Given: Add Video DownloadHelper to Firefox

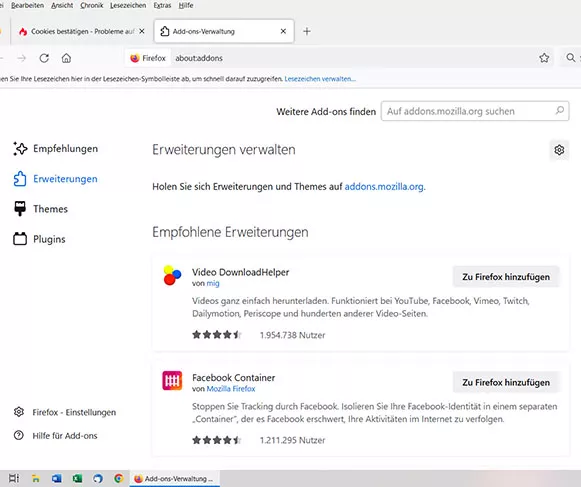Looking at the screenshot, I should tap(506, 277).
